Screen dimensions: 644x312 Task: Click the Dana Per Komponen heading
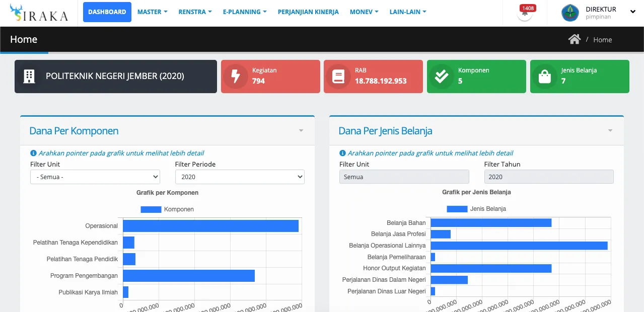pyautogui.click(x=74, y=131)
